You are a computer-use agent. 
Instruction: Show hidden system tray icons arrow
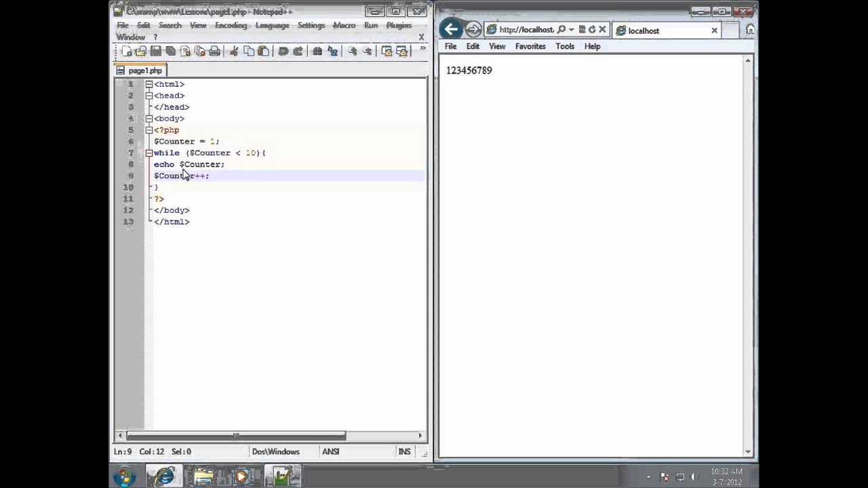coord(647,477)
